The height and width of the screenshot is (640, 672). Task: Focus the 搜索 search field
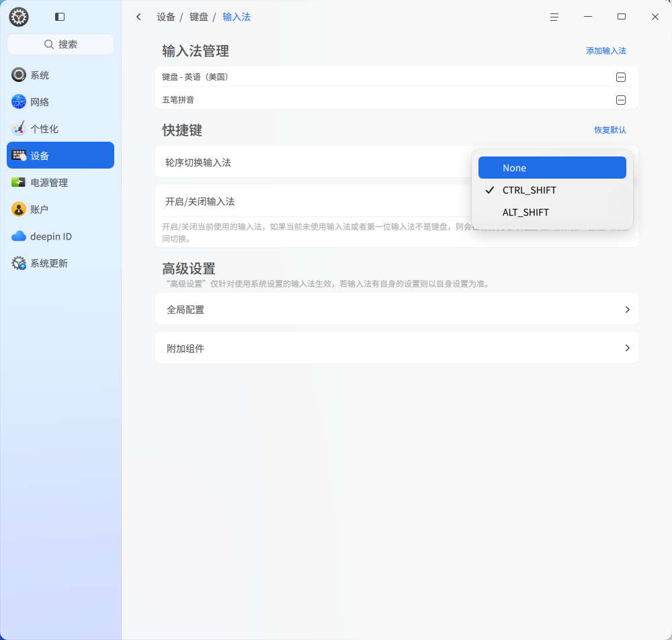click(60, 44)
